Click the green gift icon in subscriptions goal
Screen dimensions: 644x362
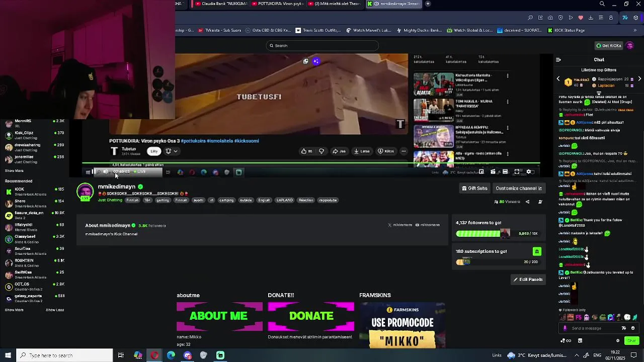[537, 251]
